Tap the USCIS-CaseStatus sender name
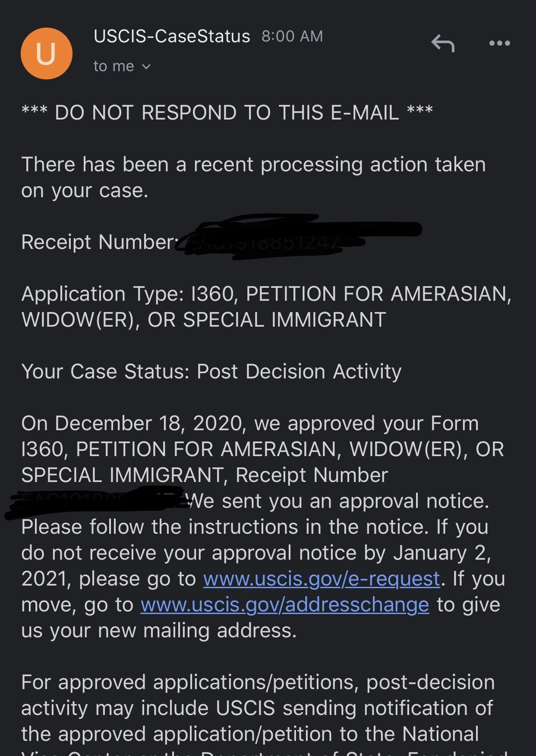The width and height of the screenshot is (536, 756). [x=172, y=36]
